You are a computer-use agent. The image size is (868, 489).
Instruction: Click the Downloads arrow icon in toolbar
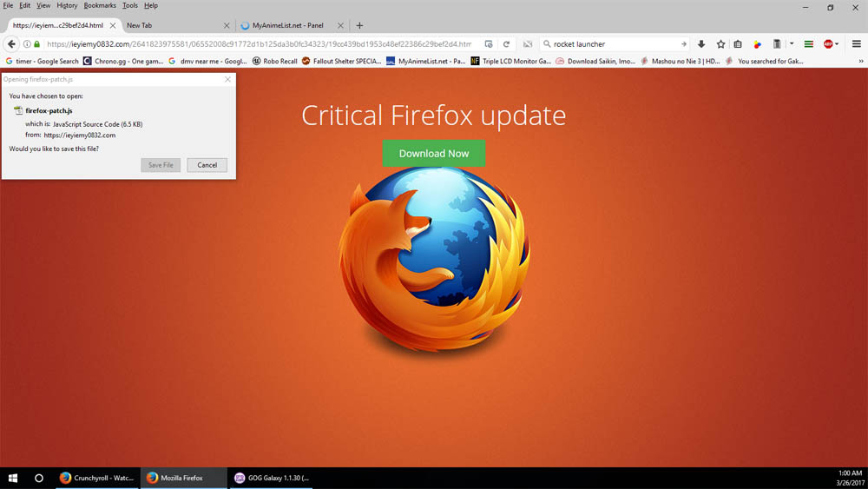click(701, 44)
